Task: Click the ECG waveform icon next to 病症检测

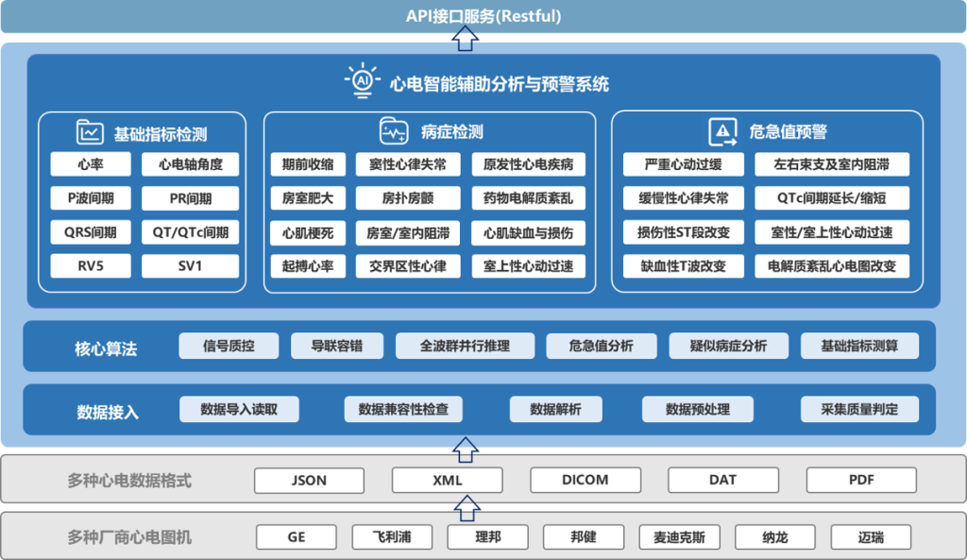Action: tap(394, 130)
